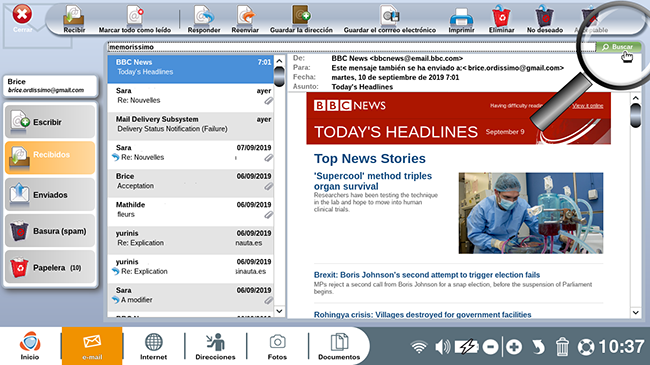This screenshot has height=365, width=650.
Task: Select e-mail tab in bottom bar
Action: pos(92,346)
